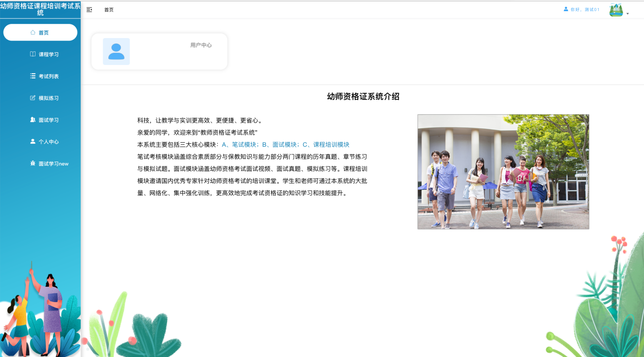The width and height of the screenshot is (644, 357).
Task: Click the 你好，测试01 username text
Action: 585,10
